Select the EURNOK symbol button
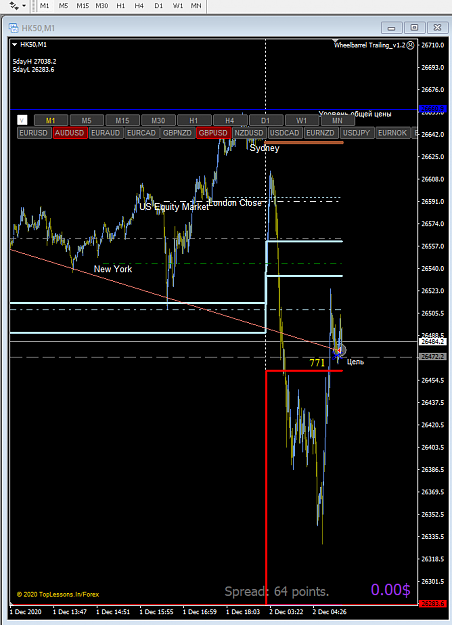Image resolution: width=452 pixels, height=625 pixels. coord(392,133)
